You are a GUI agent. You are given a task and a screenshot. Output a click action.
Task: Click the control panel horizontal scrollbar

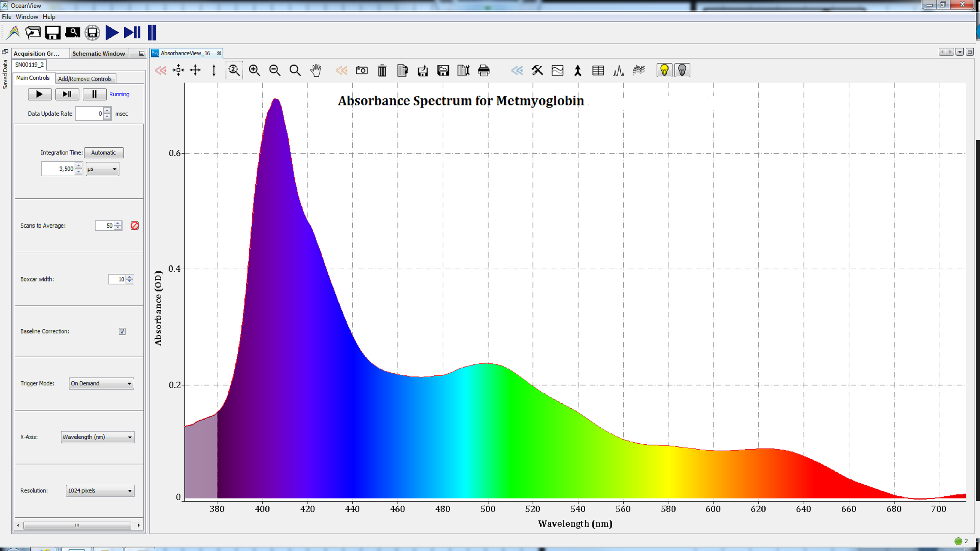77,526
